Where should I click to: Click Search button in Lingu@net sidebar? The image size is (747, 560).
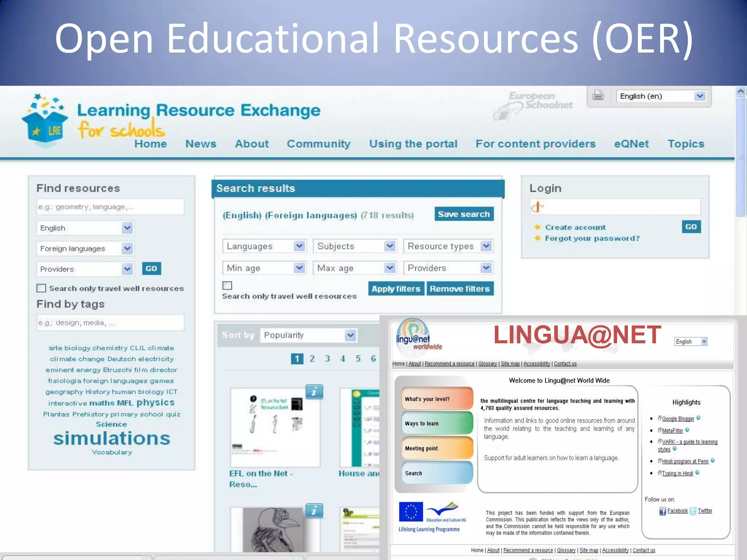click(437, 473)
